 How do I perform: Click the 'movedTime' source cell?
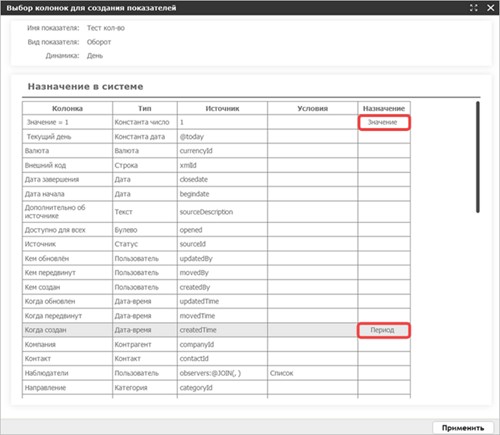pyautogui.click(x=222, y=316)
